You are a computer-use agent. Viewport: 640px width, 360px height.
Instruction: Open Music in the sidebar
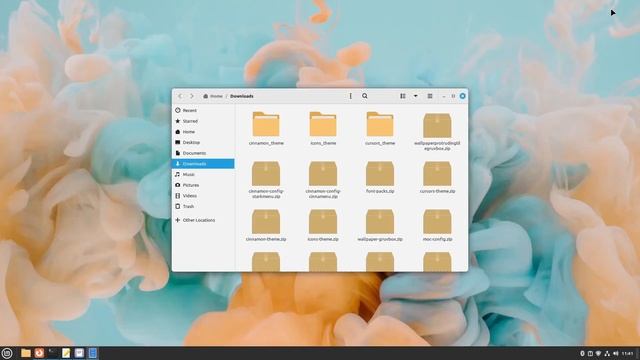click(203, 174)
